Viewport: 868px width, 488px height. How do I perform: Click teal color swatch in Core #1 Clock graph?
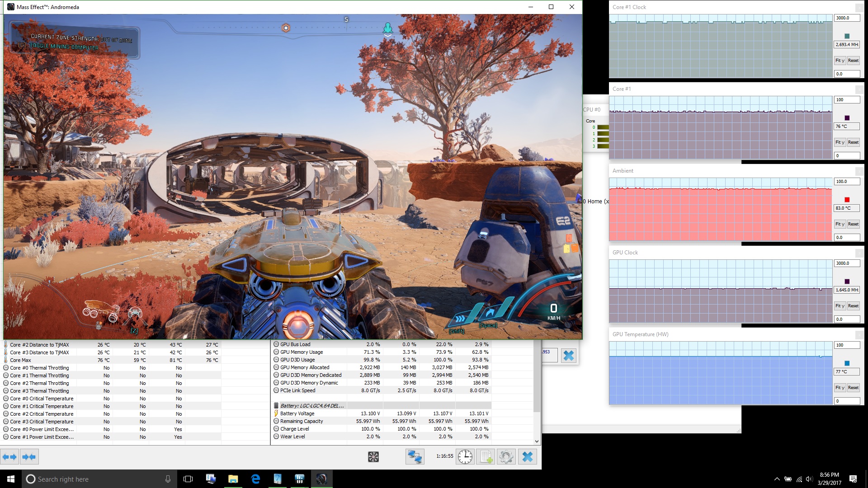(x=847, y=36)
